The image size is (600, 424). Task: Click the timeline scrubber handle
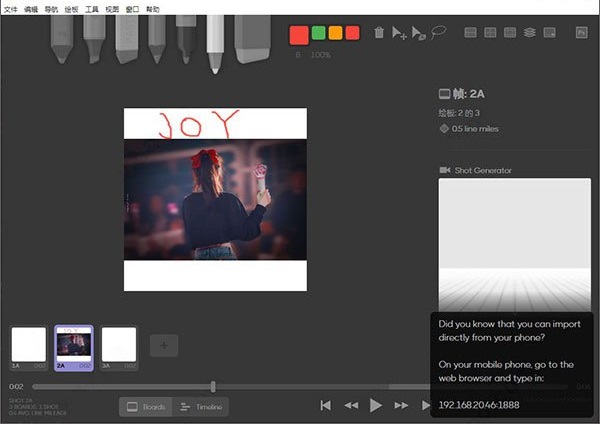tap(213, 386)
